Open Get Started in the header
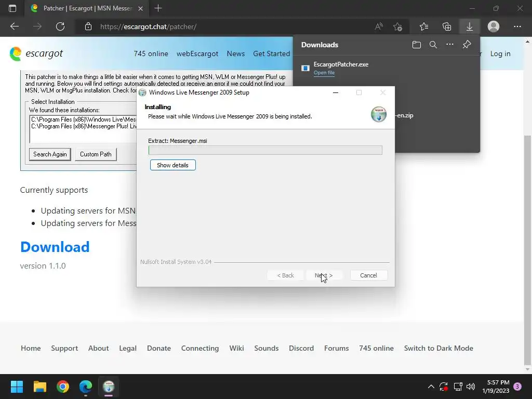Screen dimensions: 532x399 tap(271, 54)
